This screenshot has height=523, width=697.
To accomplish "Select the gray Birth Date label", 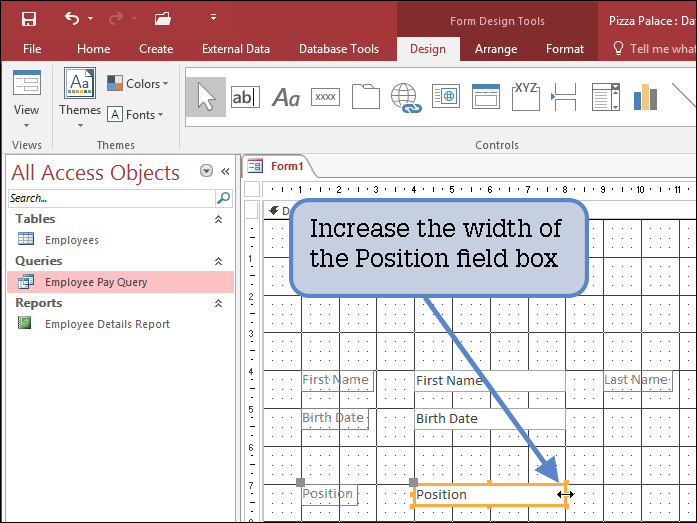I will (x=335, y=419).
